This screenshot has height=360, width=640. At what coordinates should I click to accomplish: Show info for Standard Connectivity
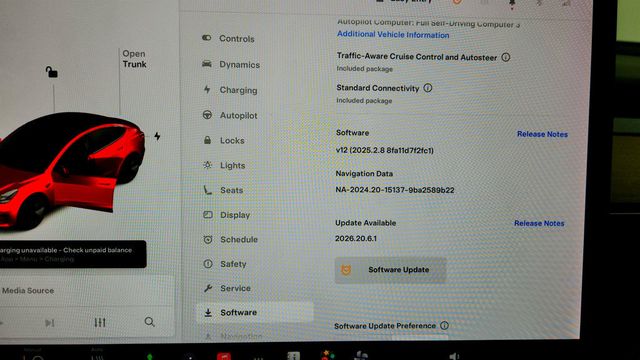[x=428, y=88]
